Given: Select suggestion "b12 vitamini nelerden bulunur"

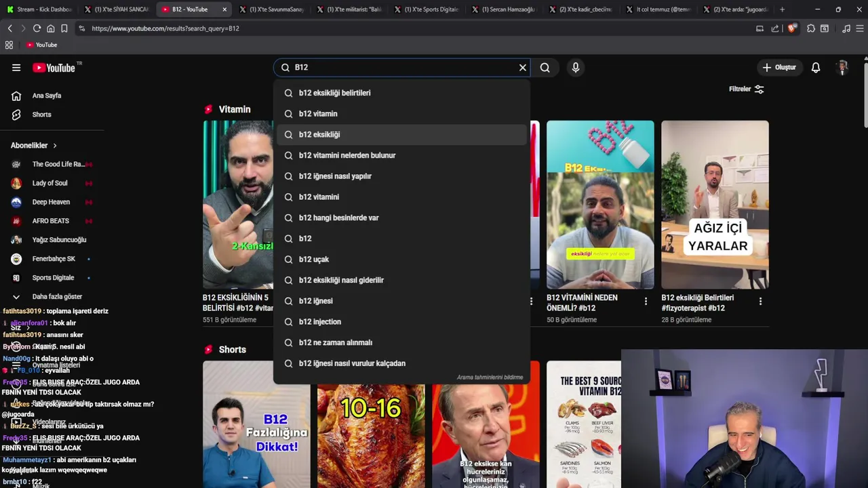Looking at the screenshot, I should 401,155.
